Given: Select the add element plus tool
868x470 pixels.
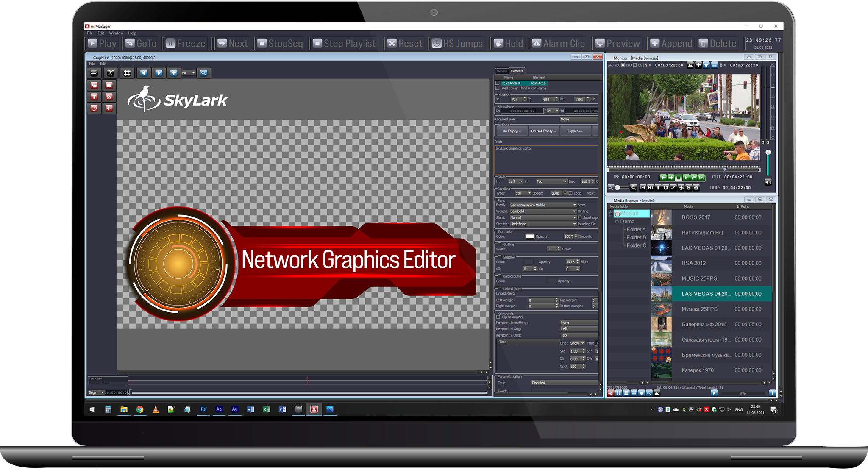Looking at the screenshot, I should pyautogui.click(x=174, y=73).
